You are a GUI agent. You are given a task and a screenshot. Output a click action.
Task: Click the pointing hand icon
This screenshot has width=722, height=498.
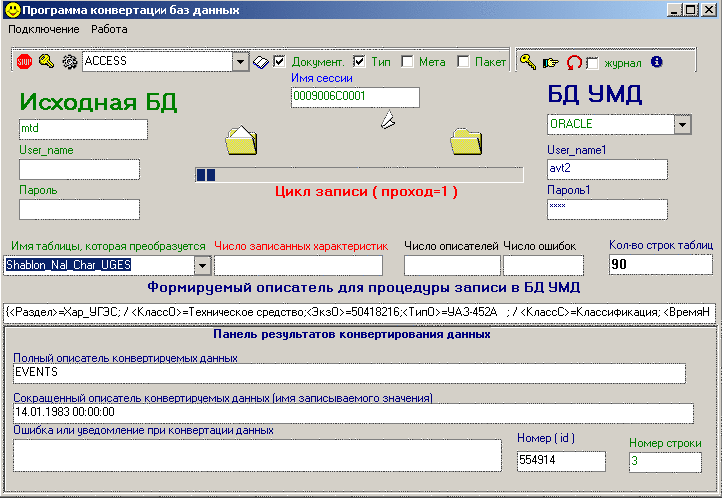[x=550, y=62]
